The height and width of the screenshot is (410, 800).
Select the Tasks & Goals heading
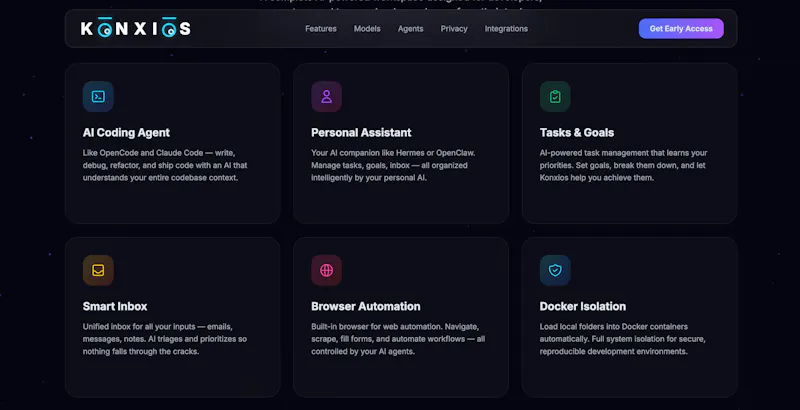(x=577, y=133)
